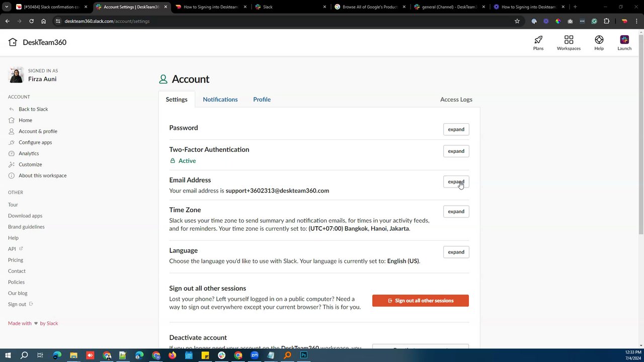Open Photoshop from taskbar
The width and height of the screenshot is (644, 362).
pyautogui.click(x=304, y=355)
